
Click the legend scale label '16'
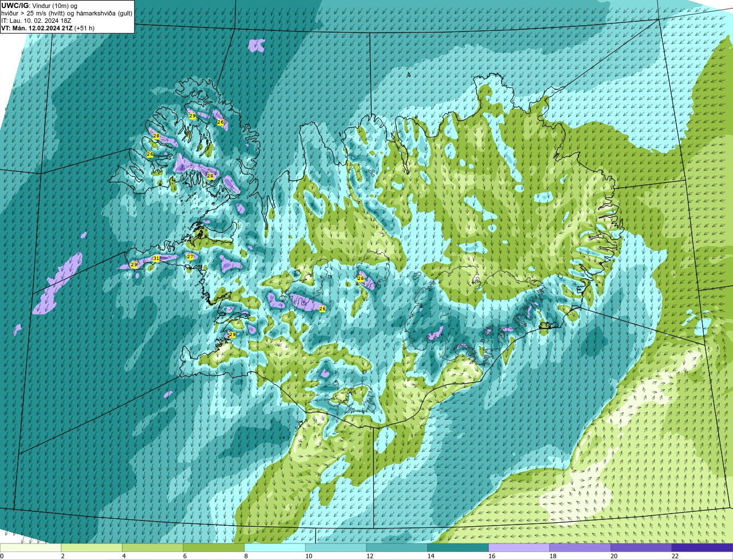click(x=492, y=556)
